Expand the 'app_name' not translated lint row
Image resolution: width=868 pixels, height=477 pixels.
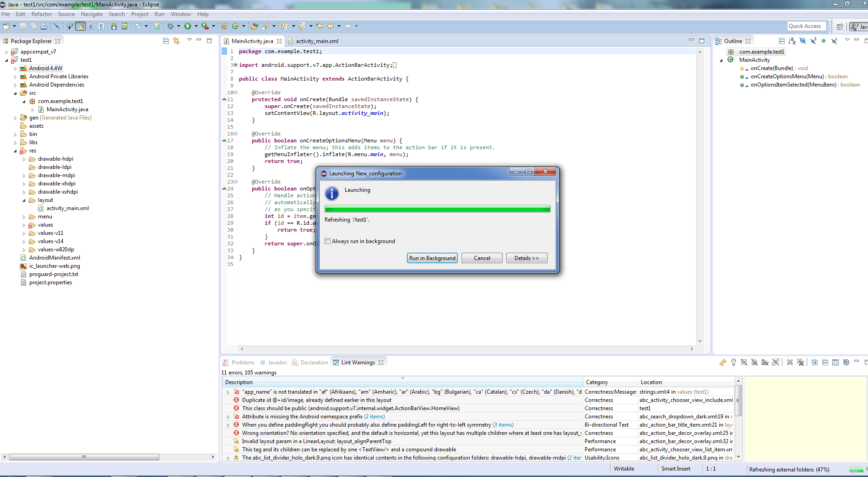pos(228,392)
